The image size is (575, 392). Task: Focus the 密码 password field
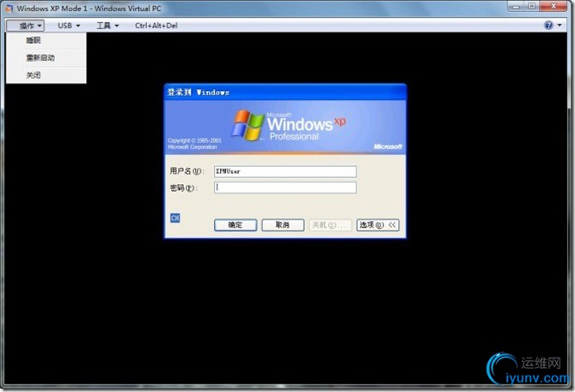pos(285,187)
